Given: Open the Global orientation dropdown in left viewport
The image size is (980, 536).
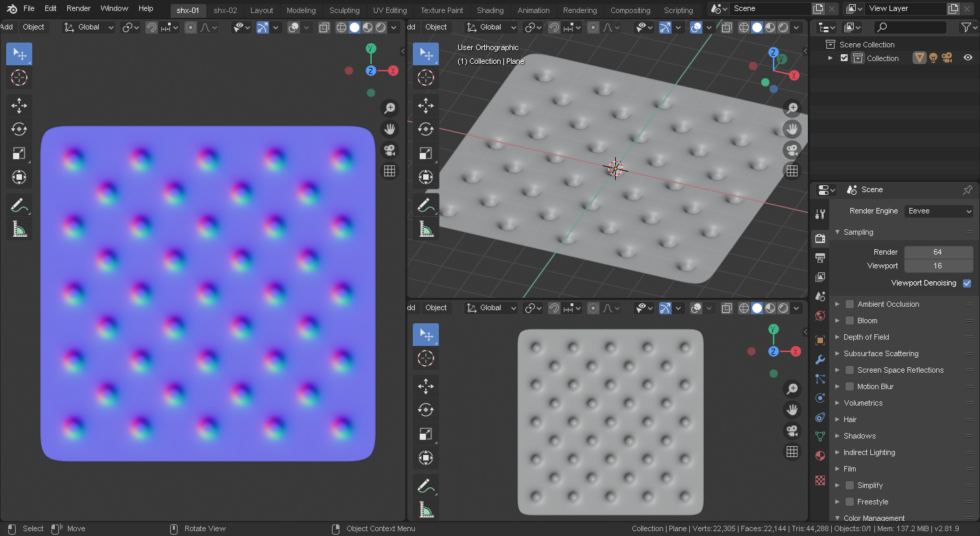Looking at the screenshot, I should tap(90, 27).
